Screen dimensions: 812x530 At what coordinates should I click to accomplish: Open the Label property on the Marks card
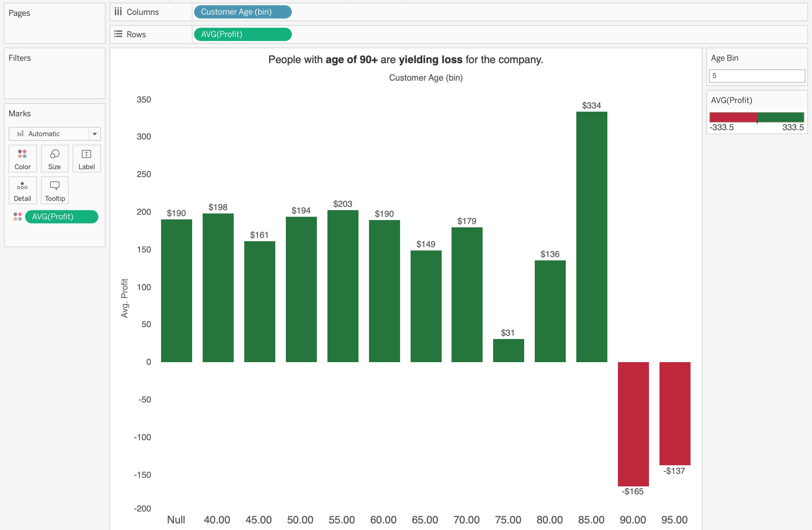click(x=86, y=158)
